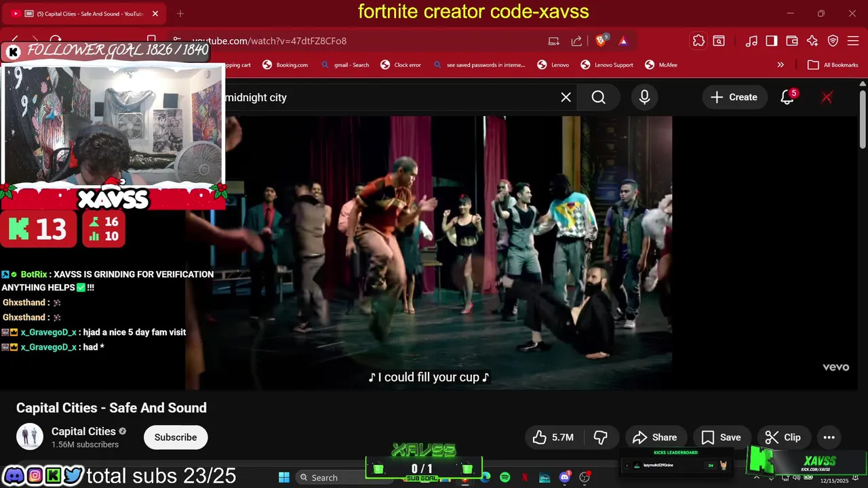Open Discord from the taskbar
The width and height of the screenshot is (868, 488).
[x=564, y=478]
